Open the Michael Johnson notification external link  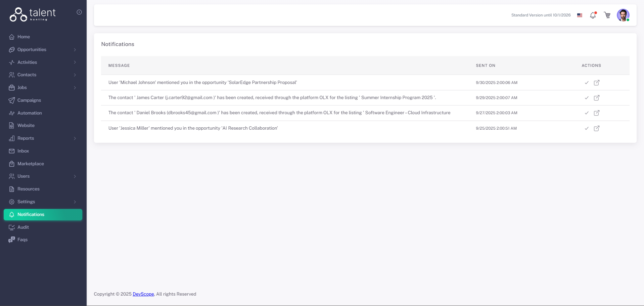point(596,83)
